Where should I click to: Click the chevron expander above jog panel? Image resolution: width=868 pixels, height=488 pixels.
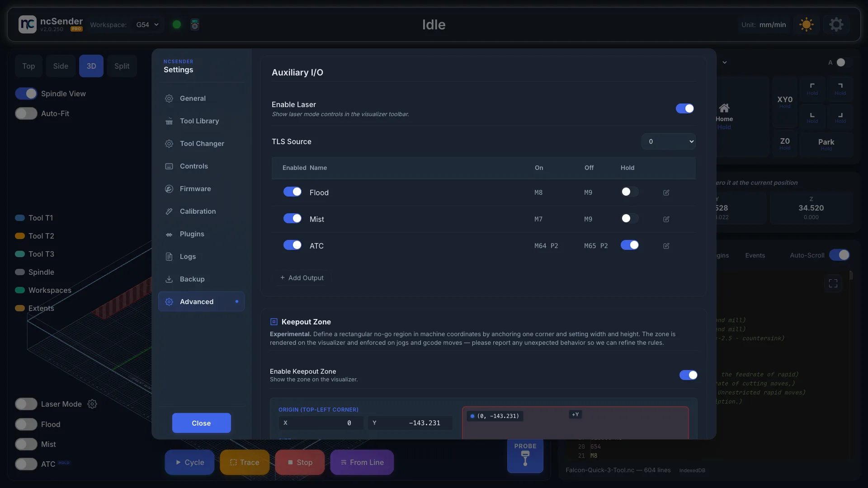(725, 62)
